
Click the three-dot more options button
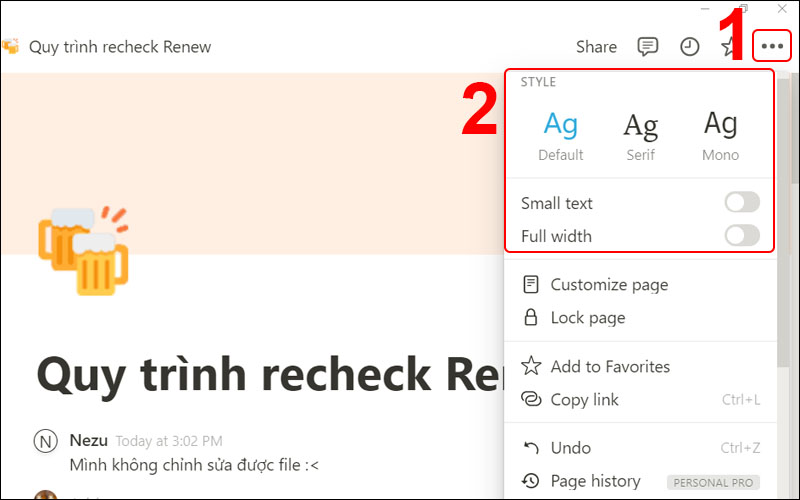coord(772,46)
